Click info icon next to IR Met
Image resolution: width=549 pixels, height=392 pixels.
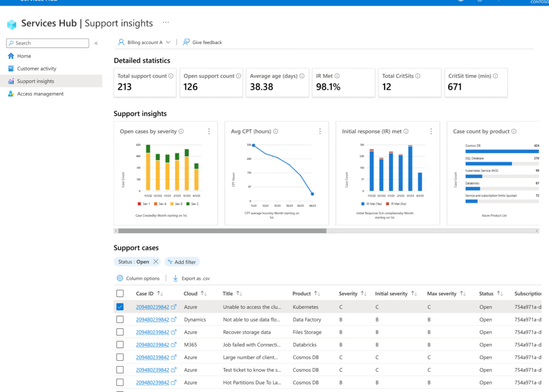pos(337,76)
